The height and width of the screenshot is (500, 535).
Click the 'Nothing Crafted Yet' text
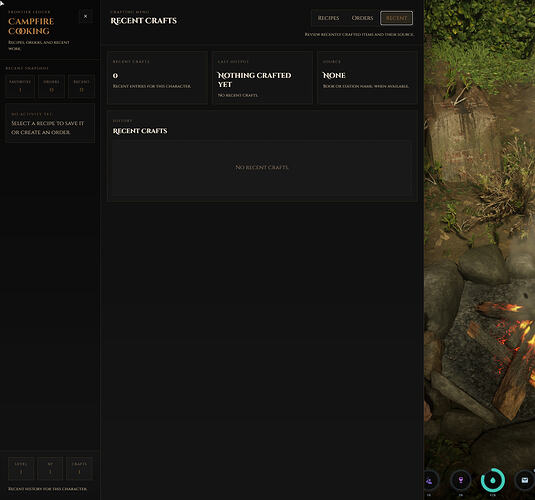pos(254,80)
